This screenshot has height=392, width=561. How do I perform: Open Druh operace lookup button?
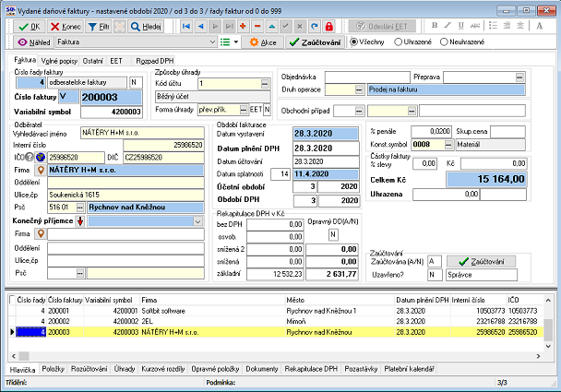tap(359, 89)
